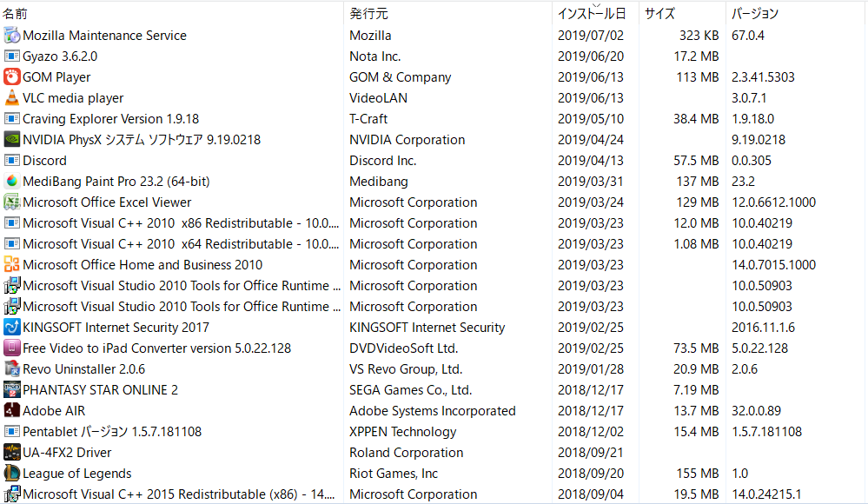Select the GOM Player icon
The height and width of the screenshot is (504, 868).
click(x=12, y=77)
